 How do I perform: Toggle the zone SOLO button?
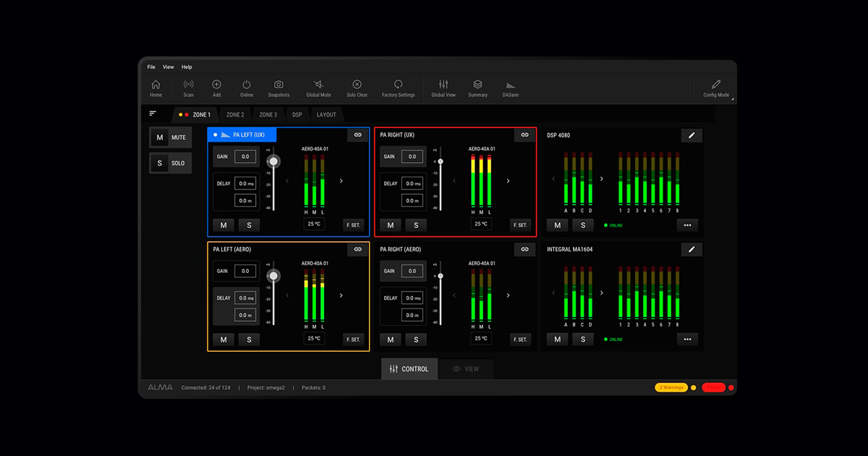(171, 163)
